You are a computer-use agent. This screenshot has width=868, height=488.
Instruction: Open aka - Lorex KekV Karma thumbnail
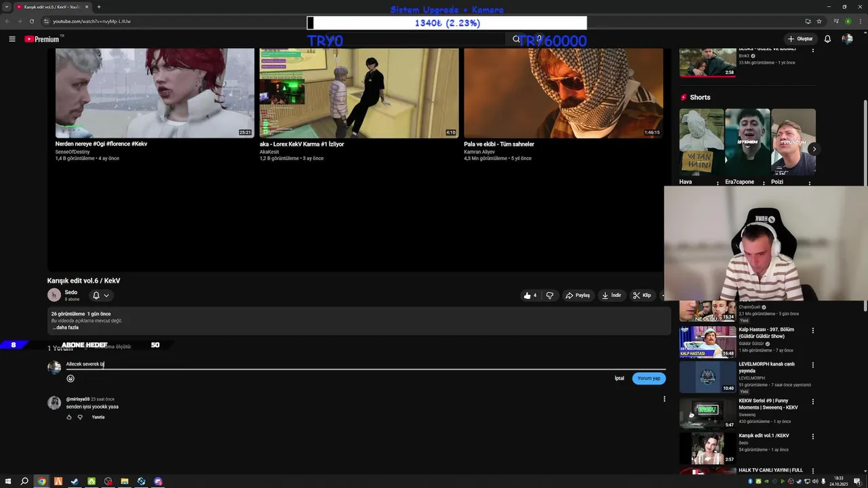[359, 93]
